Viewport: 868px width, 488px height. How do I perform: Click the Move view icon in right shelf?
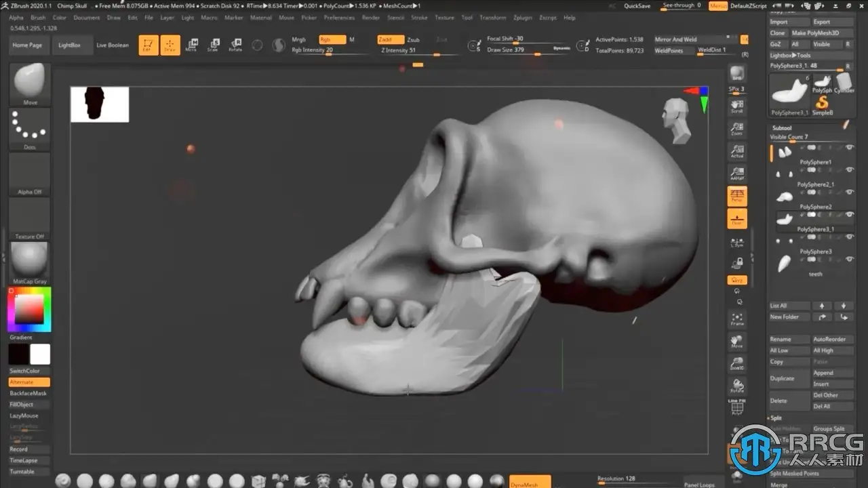737,341
